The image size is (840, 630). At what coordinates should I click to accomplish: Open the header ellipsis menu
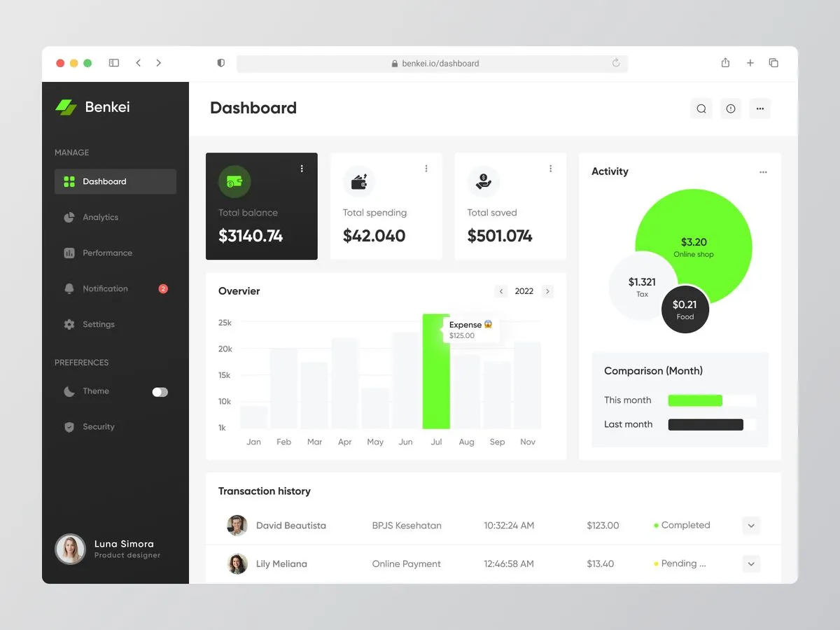[759, 108]
